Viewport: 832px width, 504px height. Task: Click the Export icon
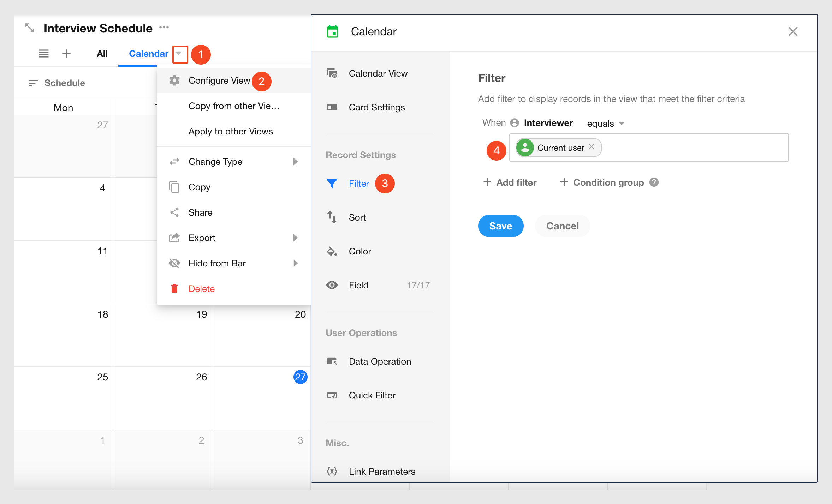click(x=174, y=238)
